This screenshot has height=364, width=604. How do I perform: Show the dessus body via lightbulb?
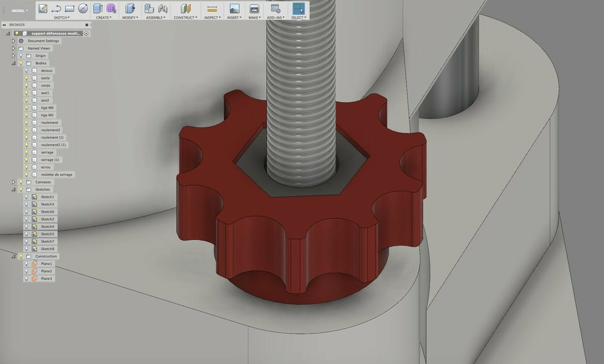coord(27,70)
